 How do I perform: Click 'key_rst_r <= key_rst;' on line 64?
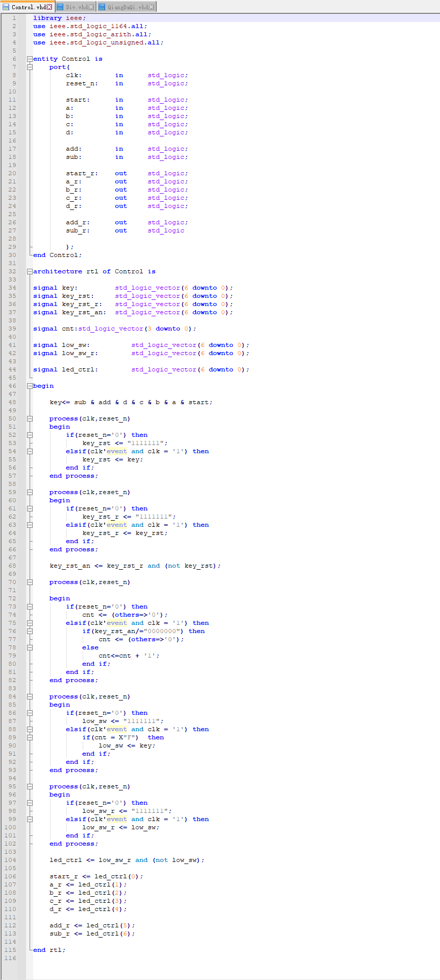coord(125,533)
